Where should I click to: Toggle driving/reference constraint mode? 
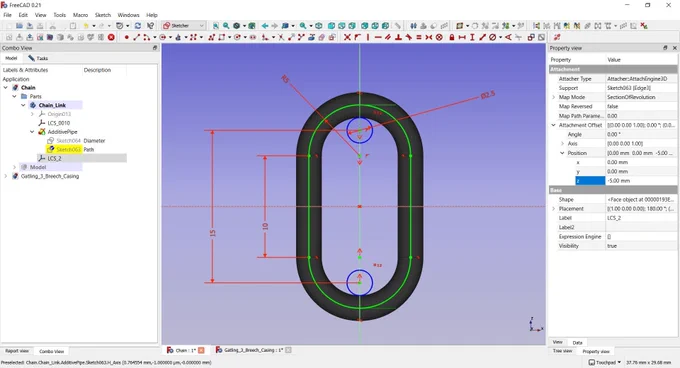tap(530, 37)
